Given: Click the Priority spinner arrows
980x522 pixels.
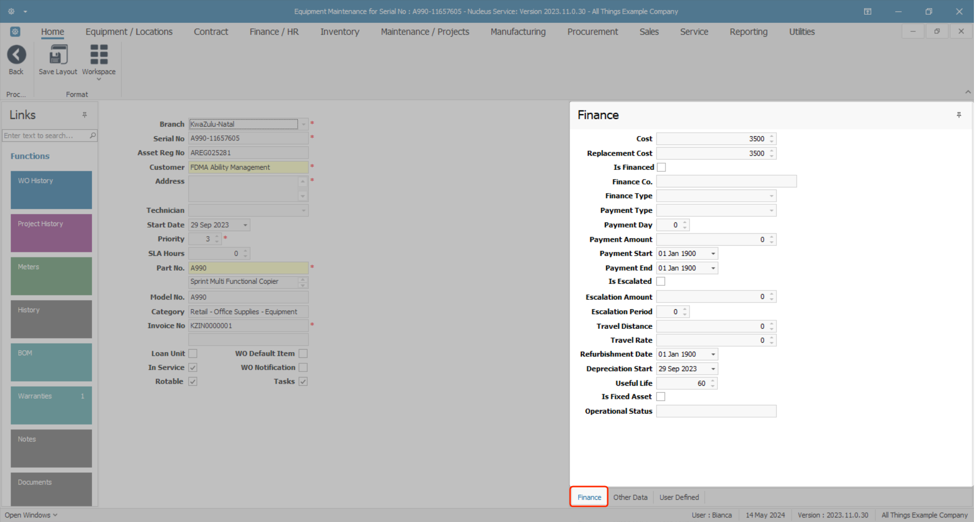Looking at the screenshot, I should click(x=217, y=239).
